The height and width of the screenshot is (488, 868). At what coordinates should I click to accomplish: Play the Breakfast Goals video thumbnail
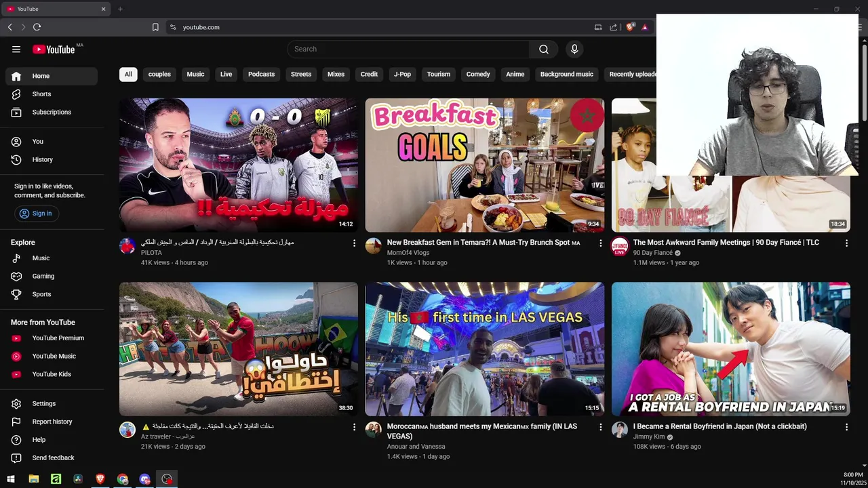[x=485, y=165]
